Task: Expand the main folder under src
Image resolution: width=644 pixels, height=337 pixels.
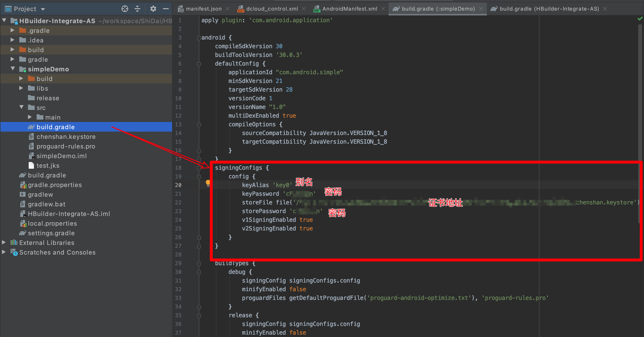Action: pos(30,117)
